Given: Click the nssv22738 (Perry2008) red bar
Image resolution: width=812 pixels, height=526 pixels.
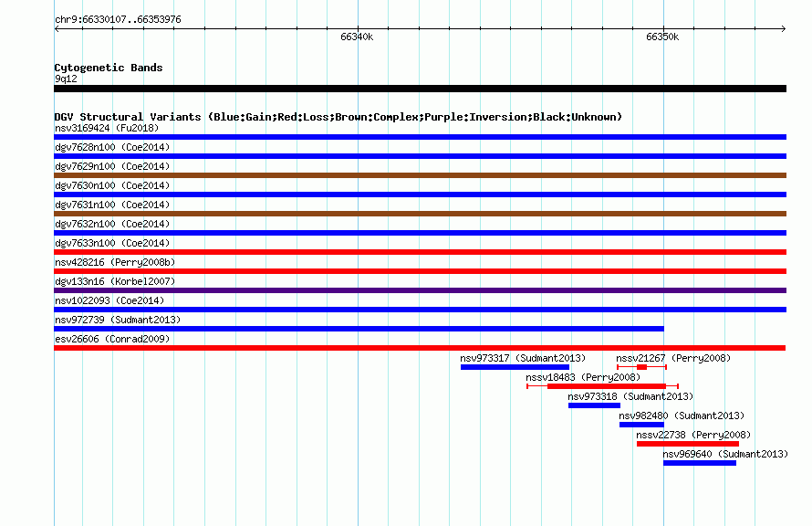Looking at the screenshot, I should [x=688, y=444].
